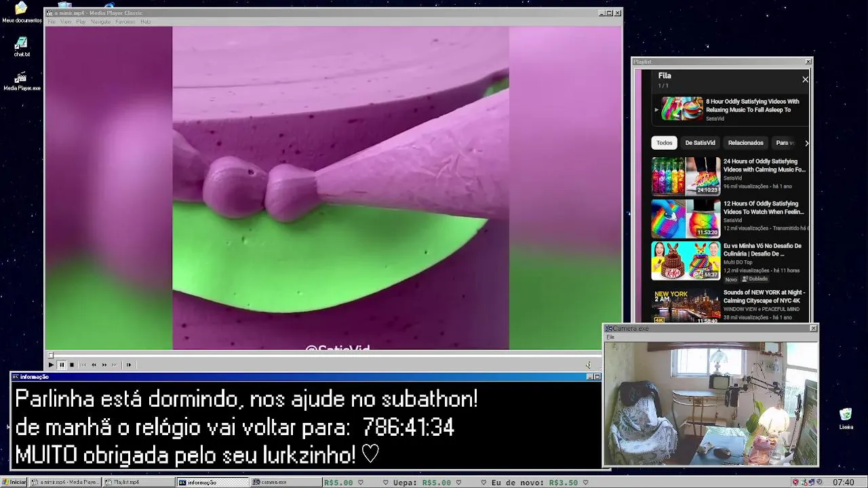The height and width of the screenshot is (488, 868).
Task: Select Media Player.exe desktop shortcut icon
Action: point(22,81)
